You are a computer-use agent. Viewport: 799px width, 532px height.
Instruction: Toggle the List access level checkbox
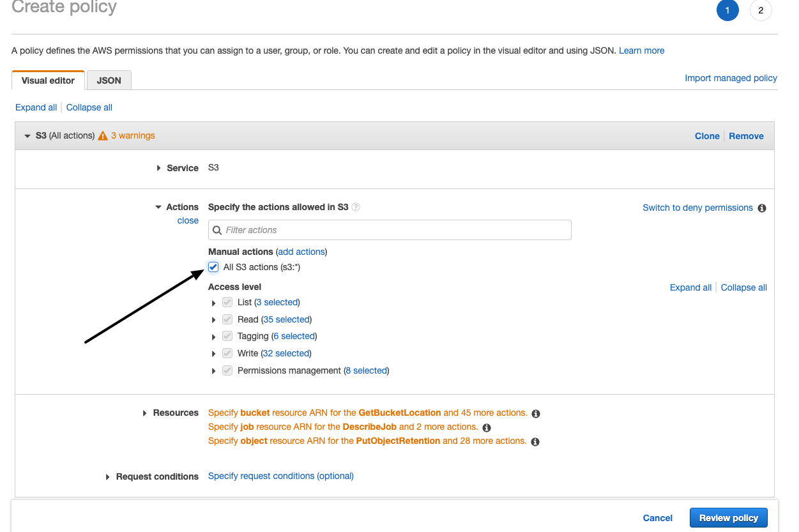click(227, 302)
